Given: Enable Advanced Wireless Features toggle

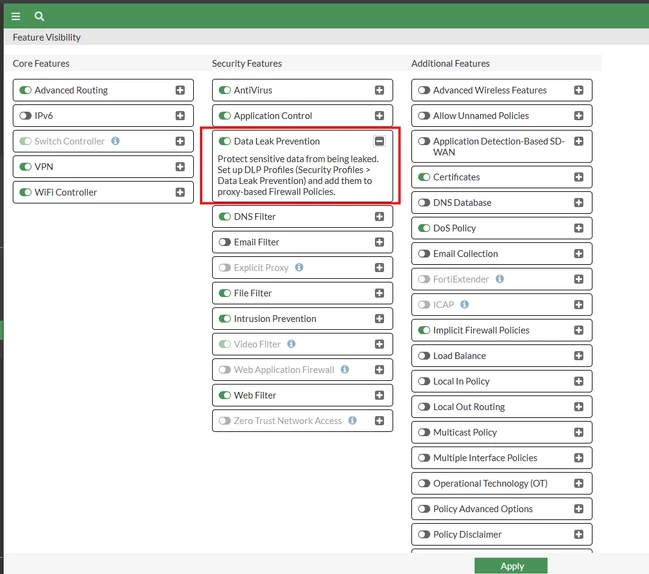Looking at the screenshot, I should tap(424, 90).
